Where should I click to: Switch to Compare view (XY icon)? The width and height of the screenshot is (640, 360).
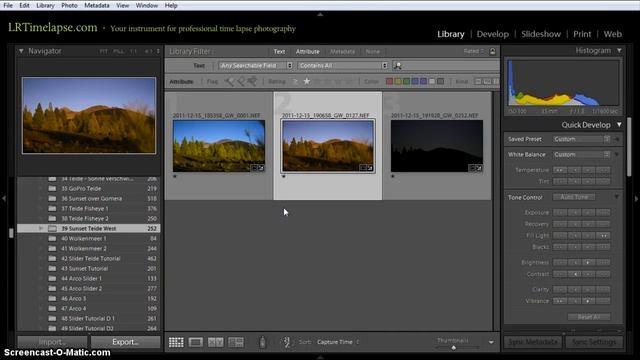(x=216, y=342)
